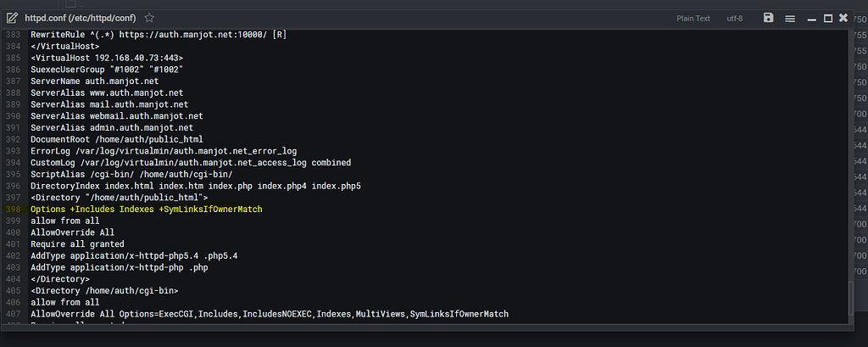This screenshot has height=347, width=868.
Task: Click the ServerName auth.manjot.net line
Action: click(95, 81)
